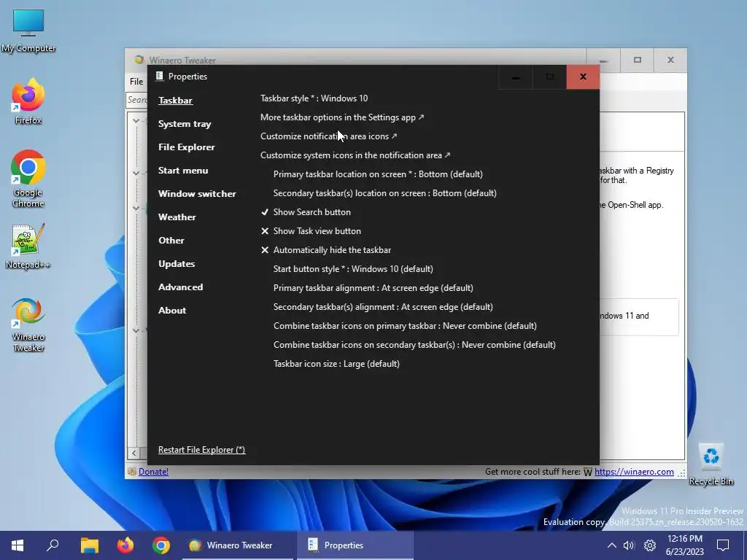
Task: Open the File Explorer section
Action: coord(186,147)
